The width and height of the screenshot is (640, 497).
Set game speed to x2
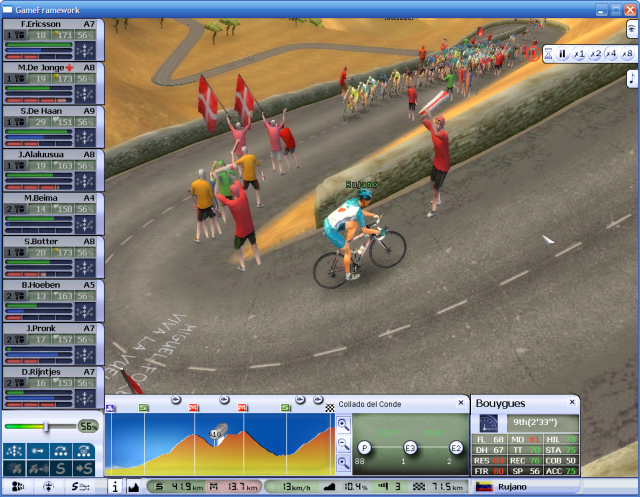point(595,54)
